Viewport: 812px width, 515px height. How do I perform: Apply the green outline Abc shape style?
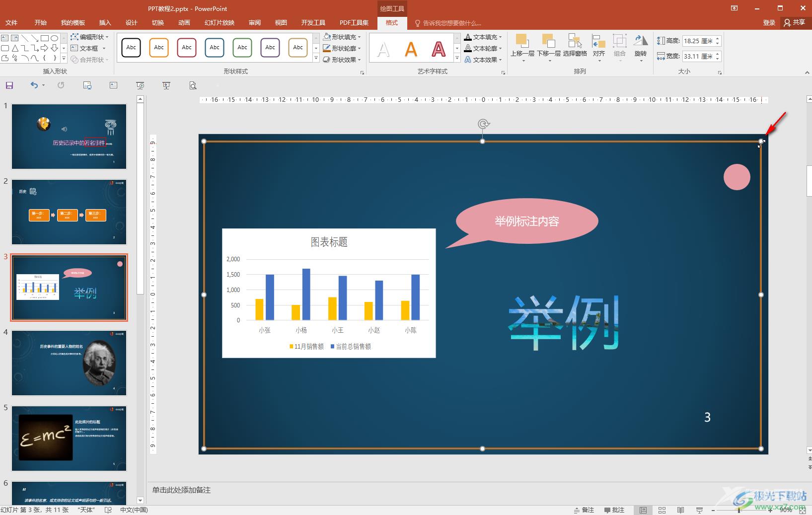click(242, 48)
